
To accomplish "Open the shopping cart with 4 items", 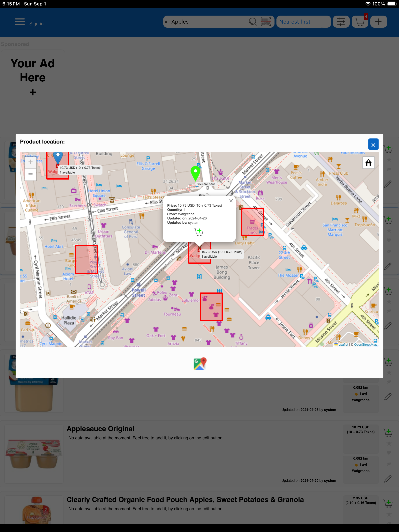I will (x=360, y=22).
